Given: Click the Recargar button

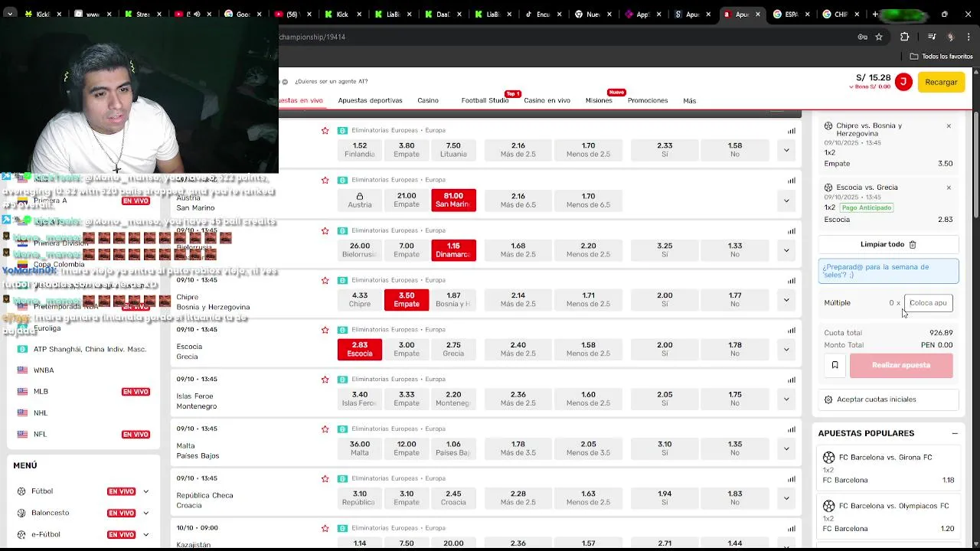Looking at the screenshot, I should (x=941, y=82).
